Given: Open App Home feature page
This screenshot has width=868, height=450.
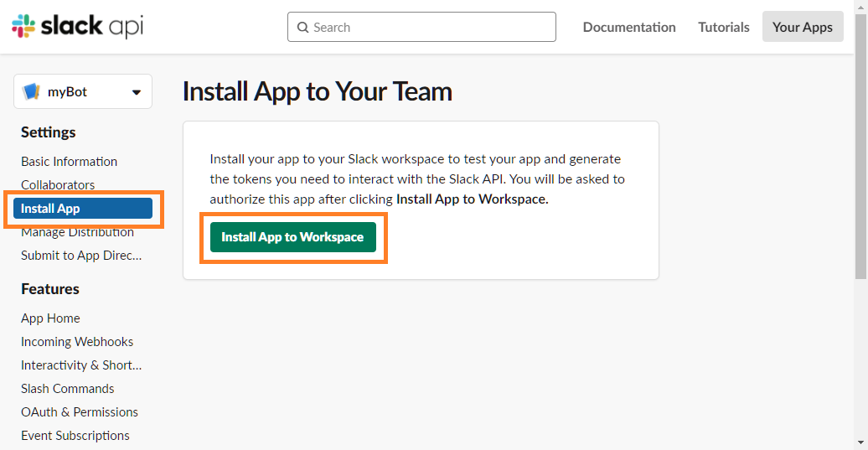Looking at the screenshot, I should (x=50, y=318).
